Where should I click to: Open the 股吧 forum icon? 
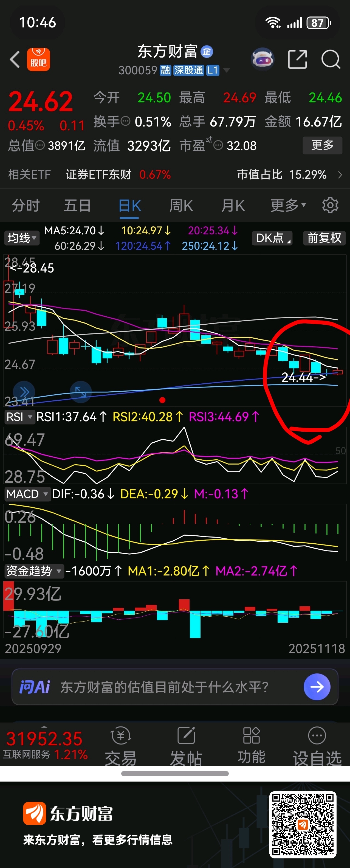38,59
